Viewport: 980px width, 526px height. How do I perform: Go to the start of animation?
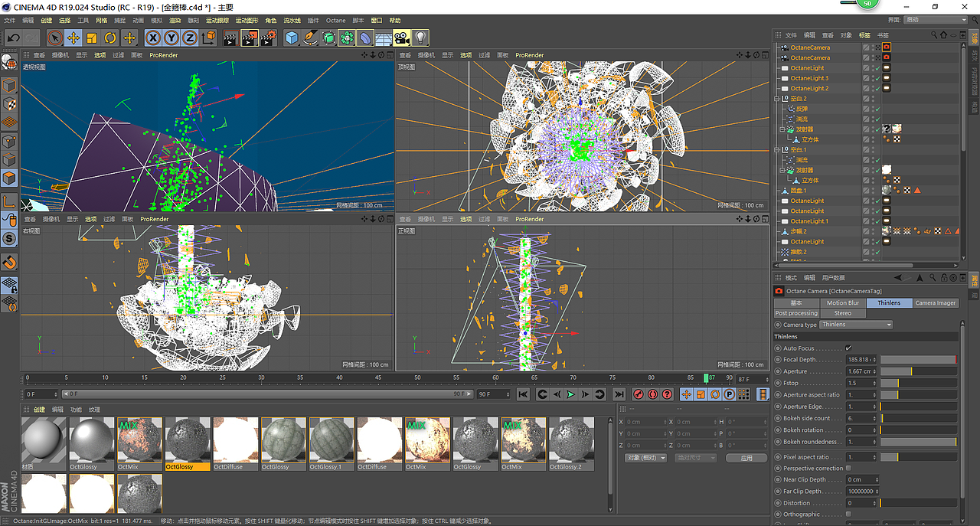click(523, 394)
